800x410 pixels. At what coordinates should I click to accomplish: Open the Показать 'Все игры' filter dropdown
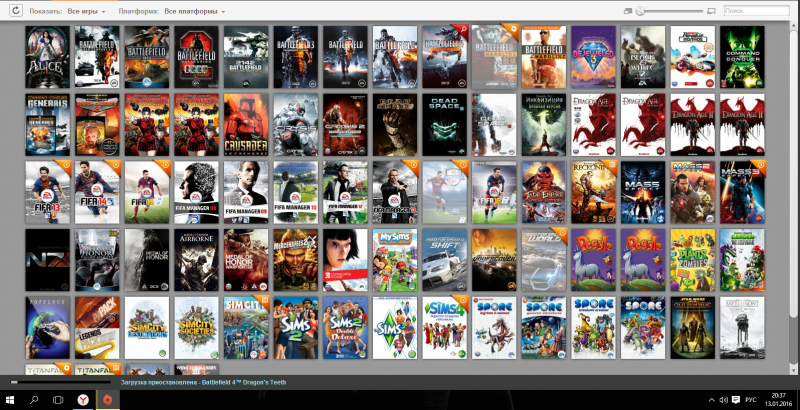pos(86,11)
